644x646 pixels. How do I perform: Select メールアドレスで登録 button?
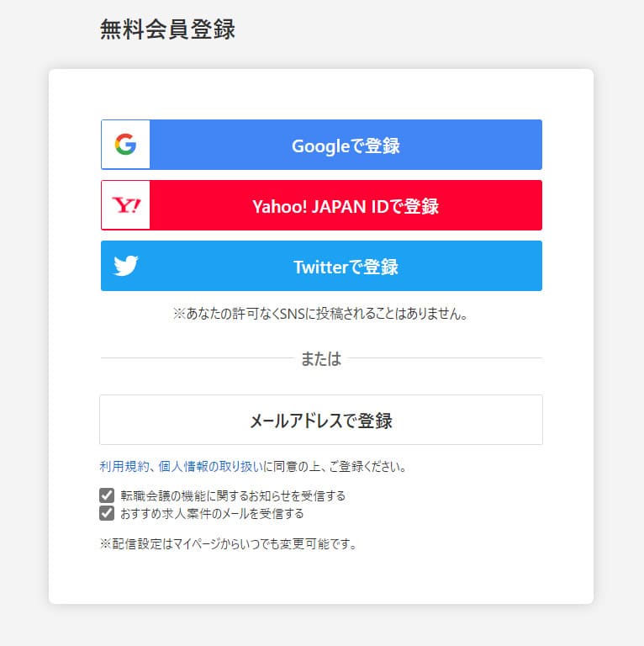[321, 420]
